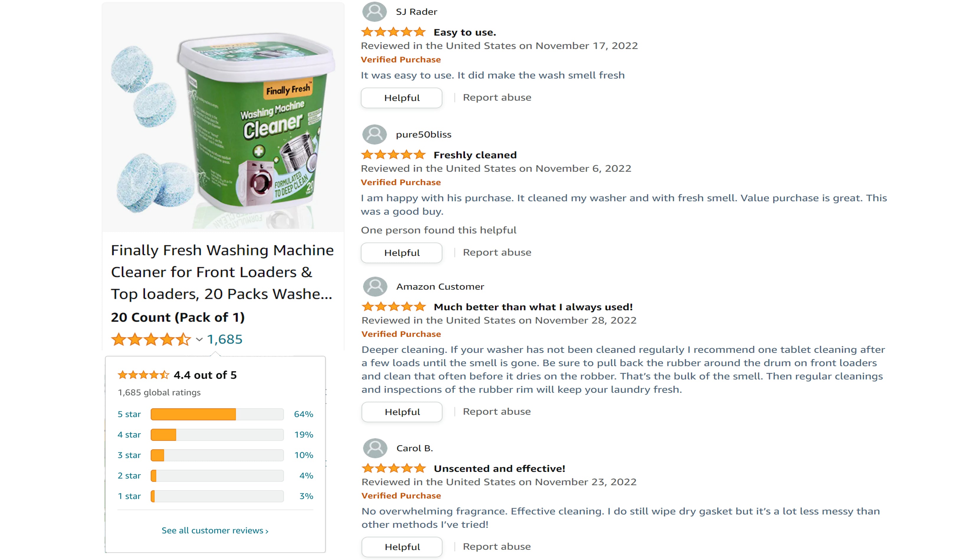Image resolution: width=973 pixels, height=560 pixels.
Task: Open the 1,685 ratings count link
Action: coord(225,339)
